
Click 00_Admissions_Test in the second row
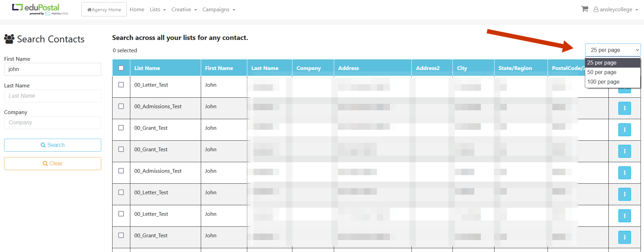tap(158, 106)
